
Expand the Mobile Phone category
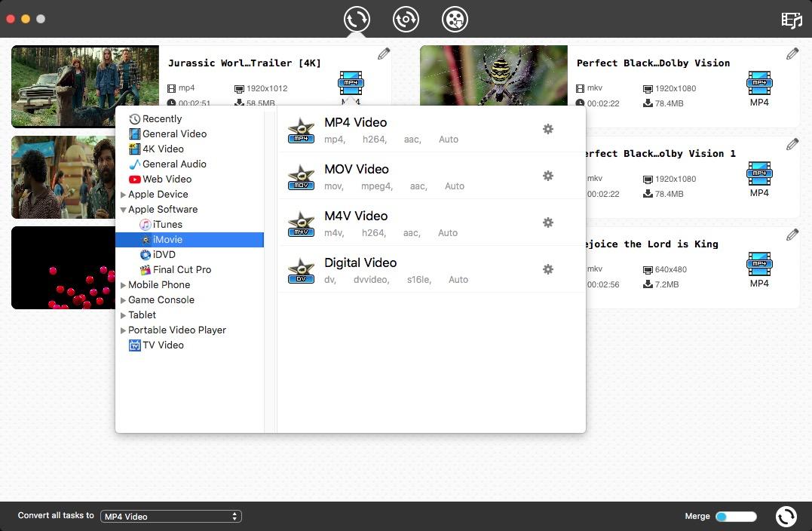pyautogui.click(x=123, y=285)
